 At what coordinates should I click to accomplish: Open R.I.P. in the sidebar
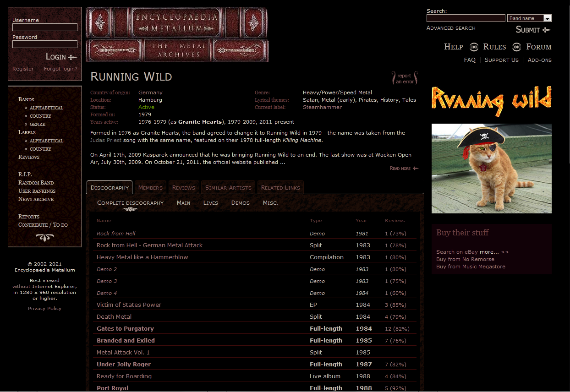tap(25, 174)
